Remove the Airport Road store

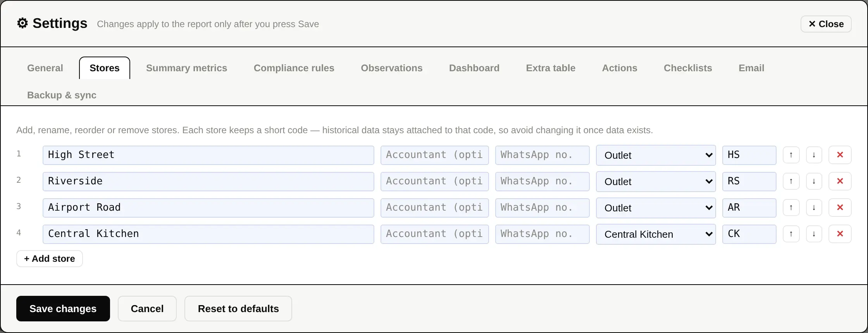click(x=840, y=208)
